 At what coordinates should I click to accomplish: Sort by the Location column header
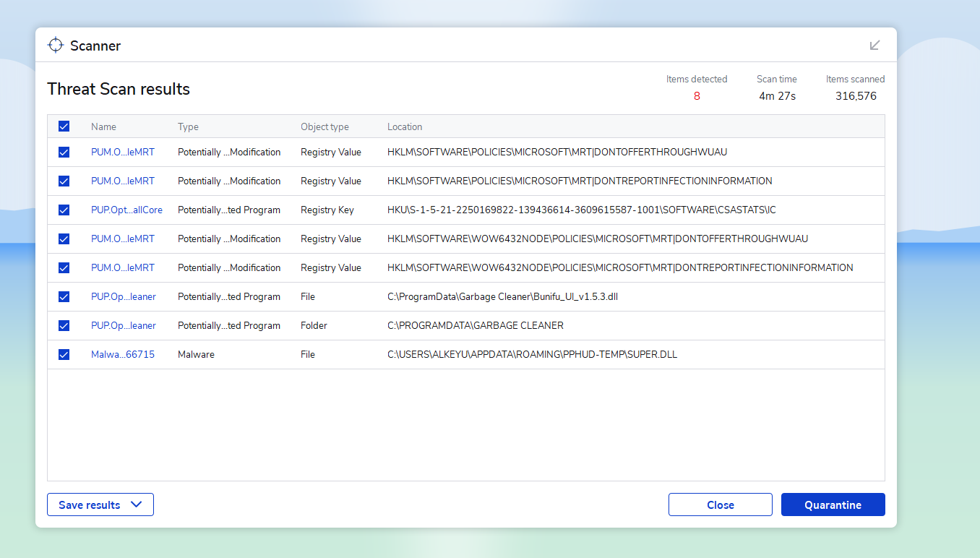(x=405, y=126)
